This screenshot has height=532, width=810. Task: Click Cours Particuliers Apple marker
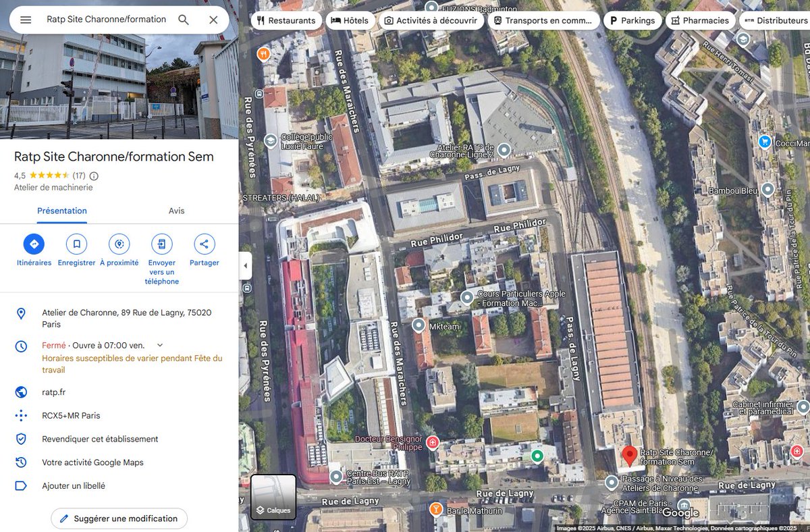click(x=467, y=298)
